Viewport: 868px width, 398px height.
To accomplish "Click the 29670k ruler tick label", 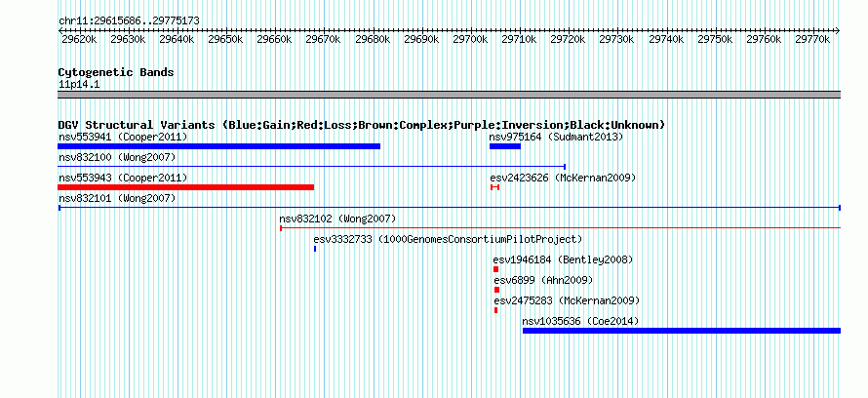I will (x=323, y=39).
